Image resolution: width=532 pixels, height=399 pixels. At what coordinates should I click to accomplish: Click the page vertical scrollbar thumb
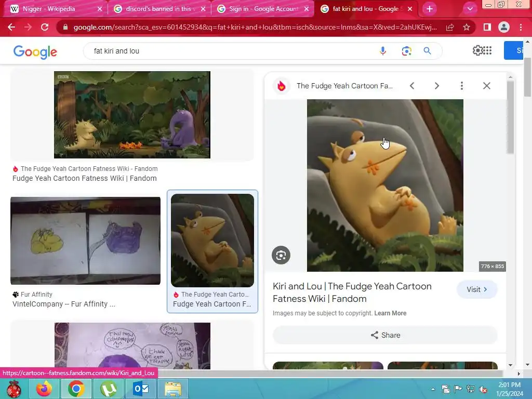(x=527, y=77)
